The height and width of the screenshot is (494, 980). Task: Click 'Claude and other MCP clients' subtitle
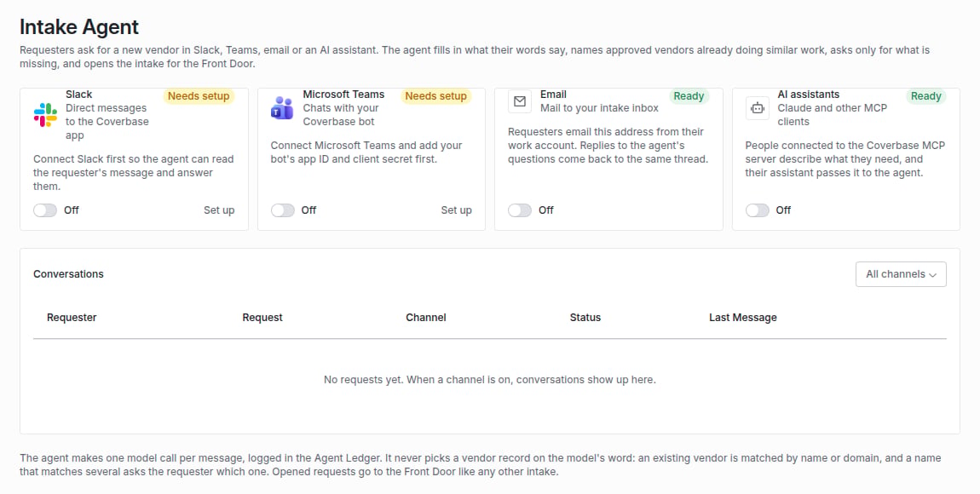(832, 115)
